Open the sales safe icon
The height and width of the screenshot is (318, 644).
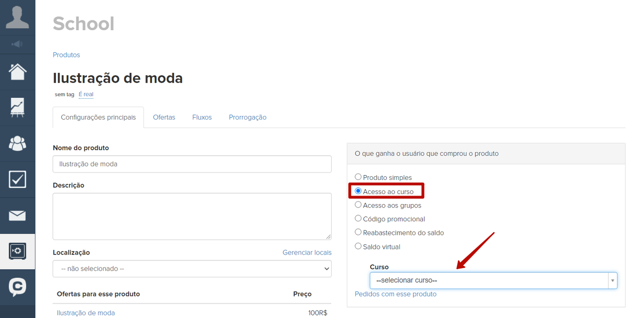click(17, 251)
